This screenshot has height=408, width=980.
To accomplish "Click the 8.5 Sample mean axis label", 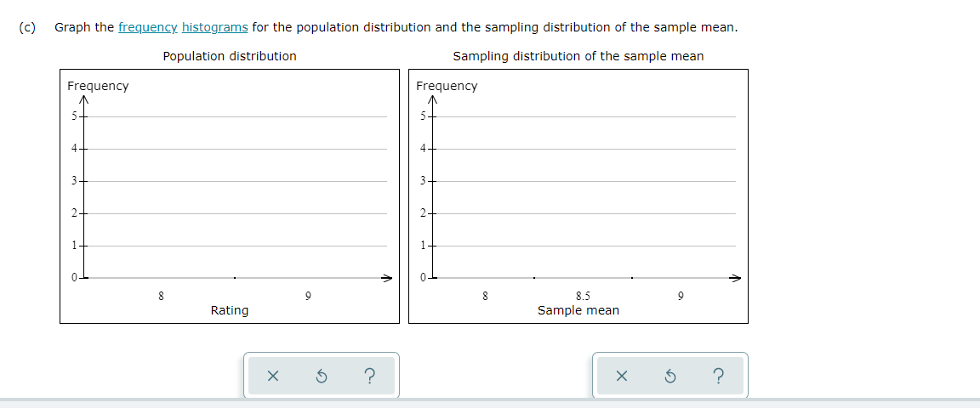I will (583, 295).
